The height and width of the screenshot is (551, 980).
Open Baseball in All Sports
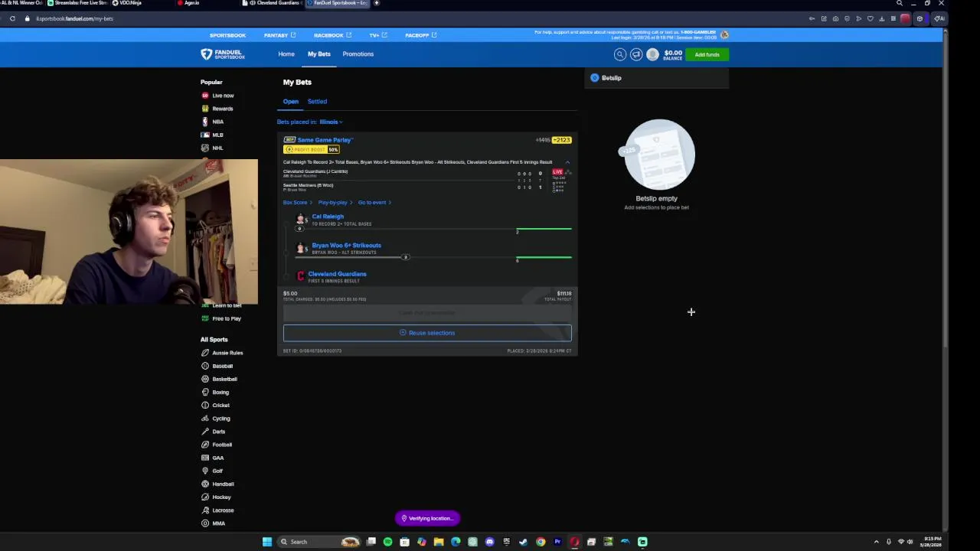(x=217, y=366)
